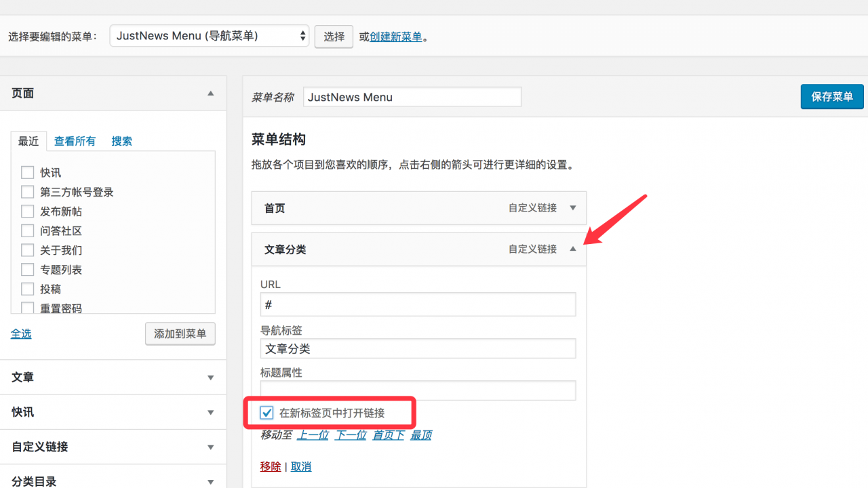Click the 取消 link
The image size is (868, 488).
click(x=301, y=466)
